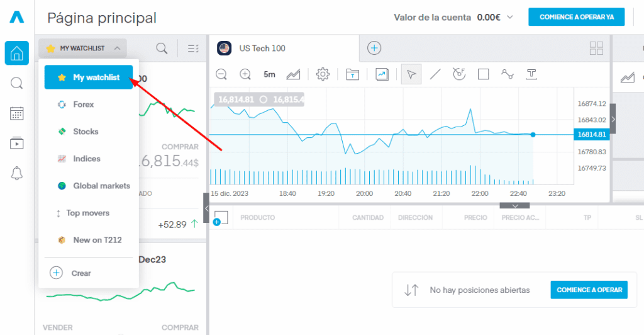Sort by the DIRECCIÓN column header
Screen dimensions: 644x335
[x=415, y=218]
